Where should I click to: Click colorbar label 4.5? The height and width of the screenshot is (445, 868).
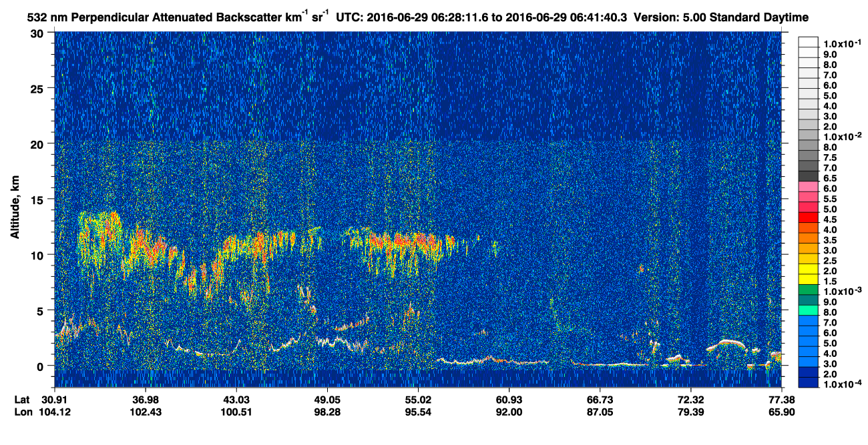[830, 219]
